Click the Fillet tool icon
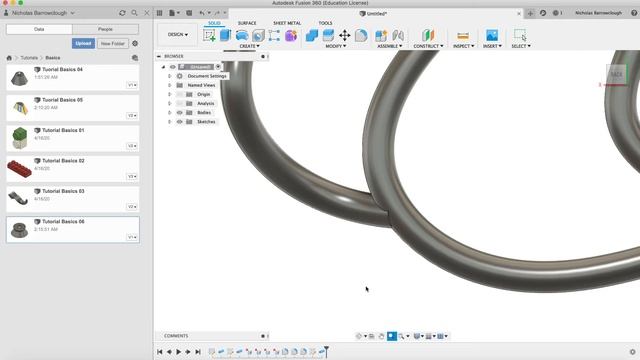The height and width of the screenshot is (360, 640). [x=361, y=36]
